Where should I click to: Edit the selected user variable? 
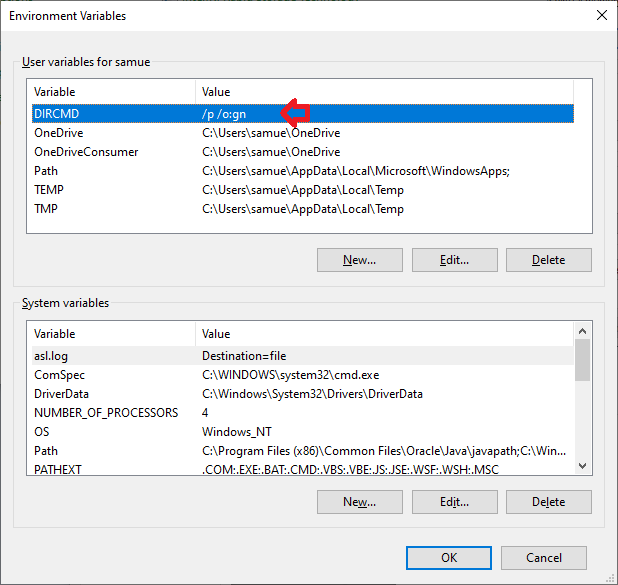(x=454, y=260)
